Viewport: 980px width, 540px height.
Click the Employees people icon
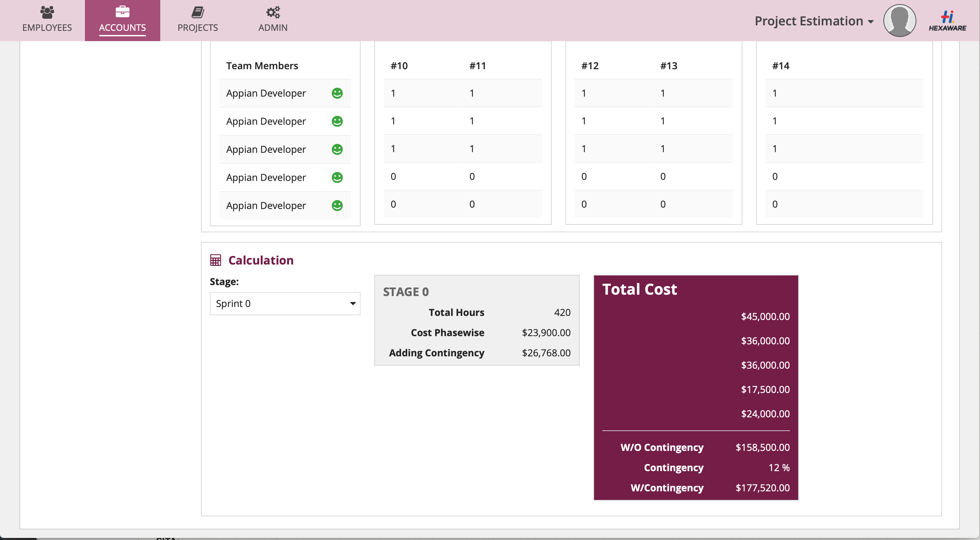47,12
